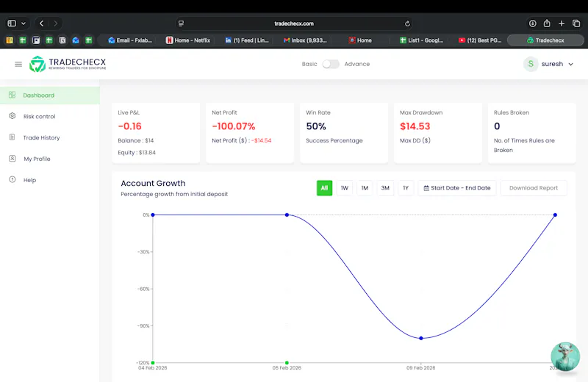Switch to the tab titled Home

pyautogui.click(x=360, y=40)
